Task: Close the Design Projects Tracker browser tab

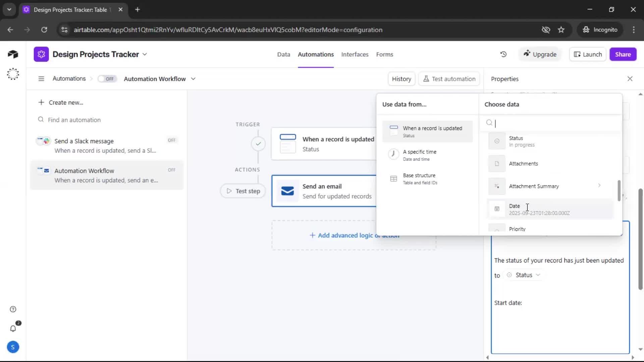Action: 120,9
